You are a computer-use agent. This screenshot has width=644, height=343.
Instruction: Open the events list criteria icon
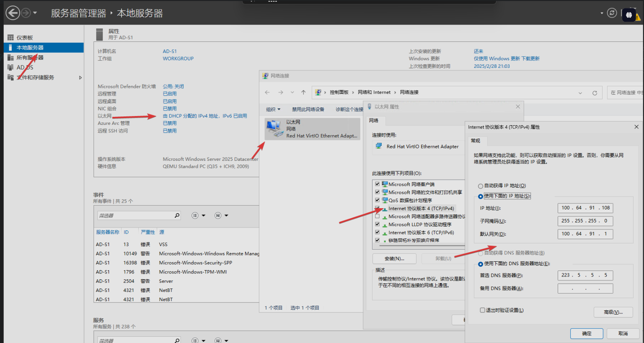click(x=195, y=216)
